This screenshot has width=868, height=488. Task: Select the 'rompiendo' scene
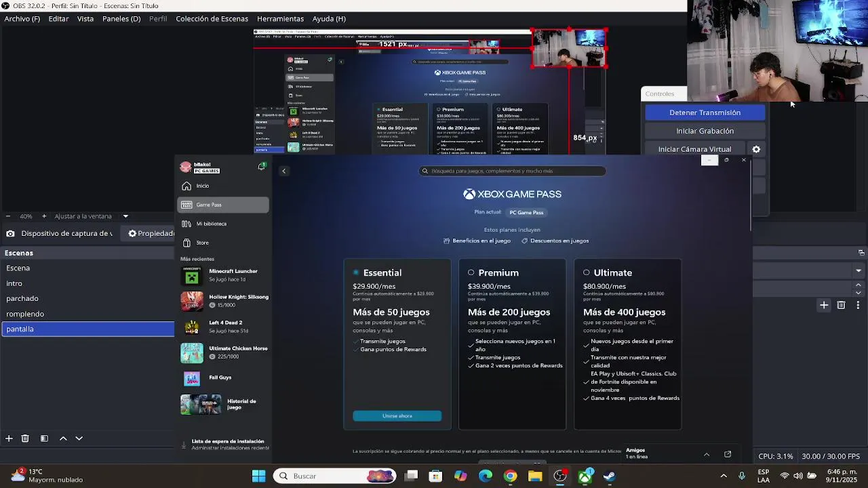coord(87,314)
